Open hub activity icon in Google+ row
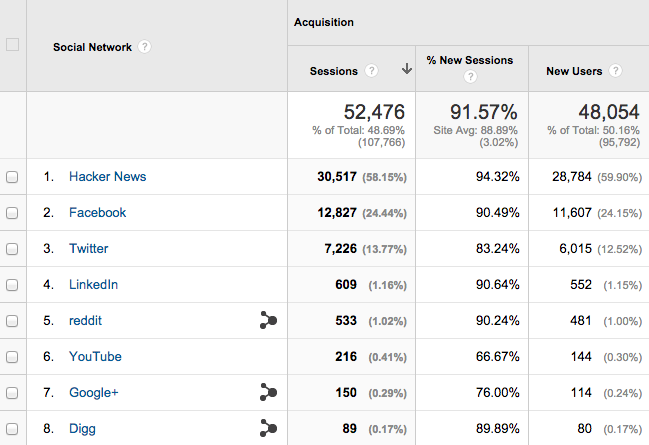649x445 pixels. tap(268, 392)
